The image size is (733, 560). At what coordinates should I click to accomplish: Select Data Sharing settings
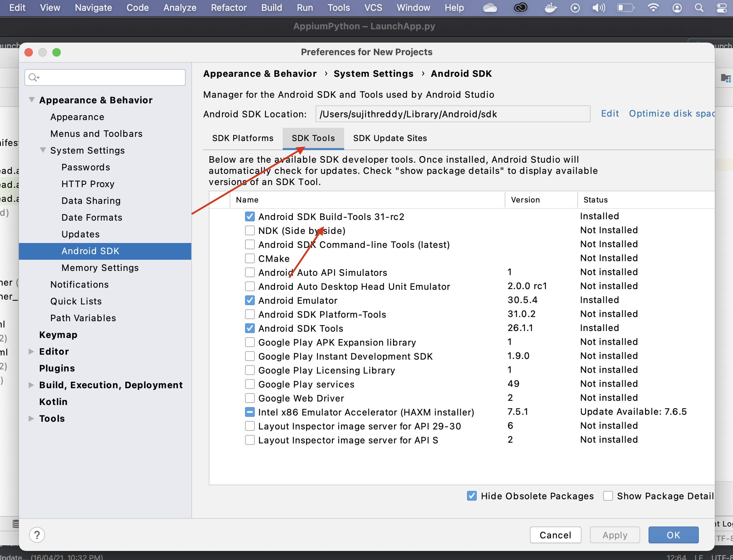click(91, 201)
